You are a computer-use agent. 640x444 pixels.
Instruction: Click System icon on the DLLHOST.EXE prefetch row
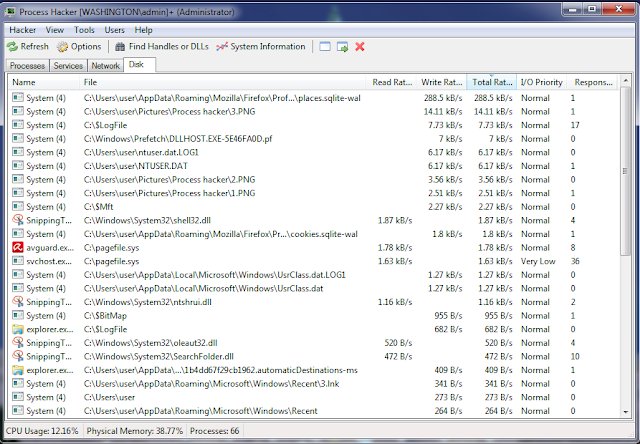point(18,138)
